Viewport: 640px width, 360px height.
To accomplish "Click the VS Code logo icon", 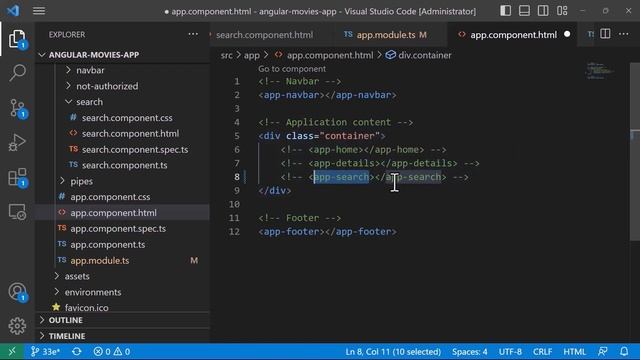I will tap(13, 11).
